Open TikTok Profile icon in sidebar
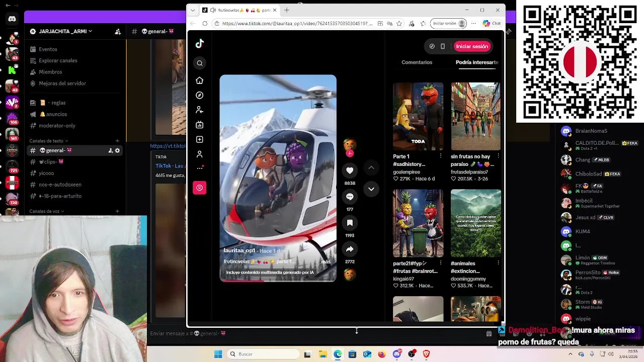The image size is (644, 362). coord(200,154)
